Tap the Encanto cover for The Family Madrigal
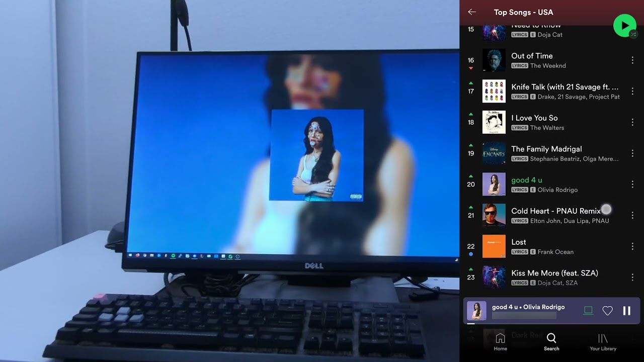This screenshot has width=644, height=362. [494, 153]
